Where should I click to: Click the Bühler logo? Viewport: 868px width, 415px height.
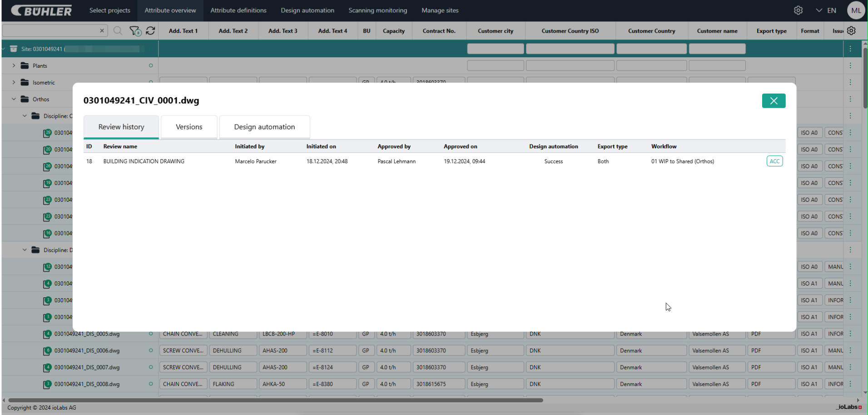(x=41, y=10)
